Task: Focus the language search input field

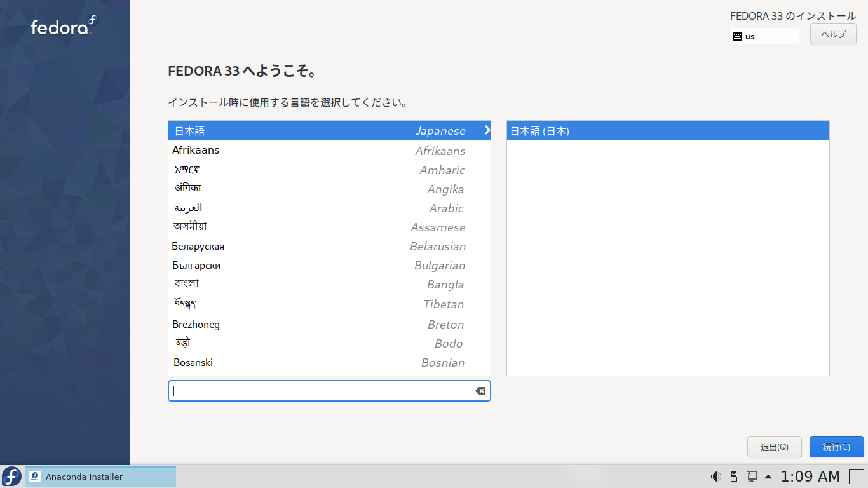Action: click(329, 391)
